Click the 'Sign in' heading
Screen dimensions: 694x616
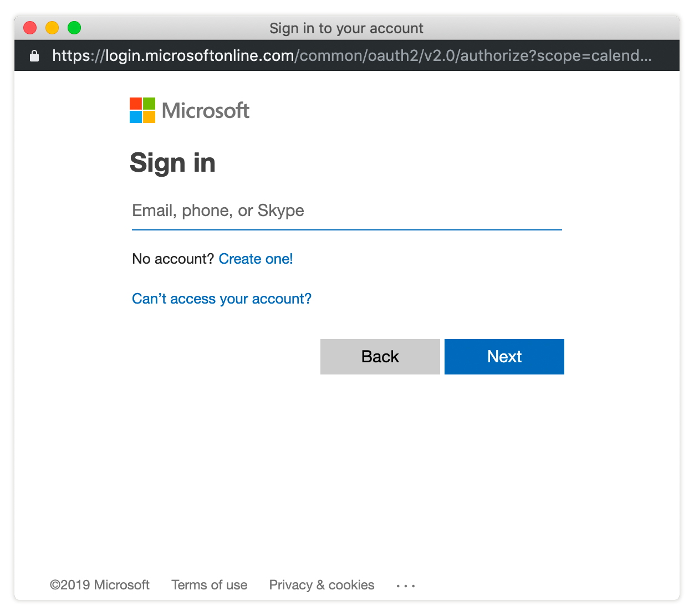click(172, 163)
